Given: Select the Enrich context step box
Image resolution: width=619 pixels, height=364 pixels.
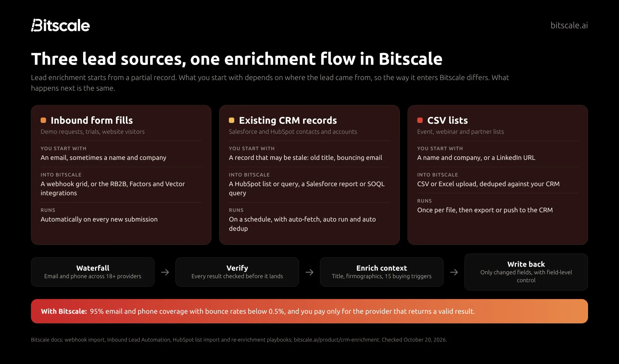Looking at the screenshot, I should click(382, 272).
